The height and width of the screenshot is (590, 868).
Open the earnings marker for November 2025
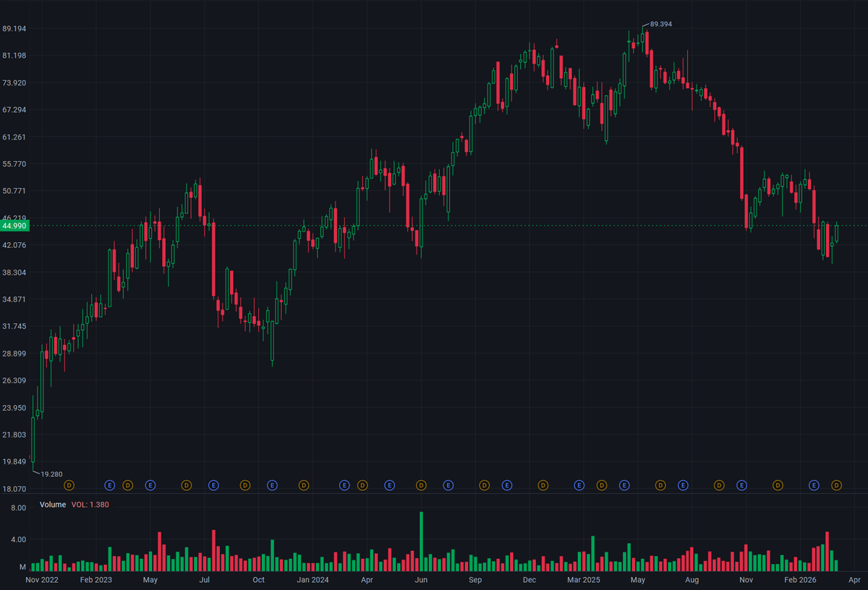click(741, 484)
